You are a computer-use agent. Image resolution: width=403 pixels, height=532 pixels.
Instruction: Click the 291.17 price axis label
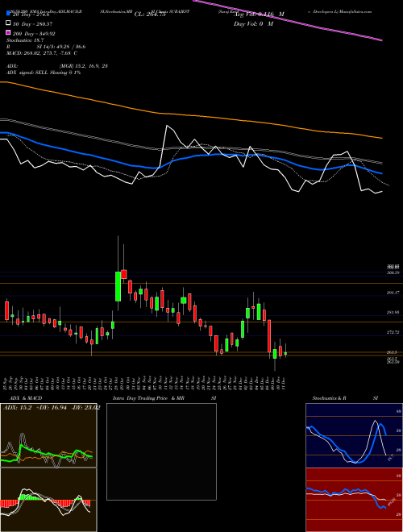click(393, 292)
